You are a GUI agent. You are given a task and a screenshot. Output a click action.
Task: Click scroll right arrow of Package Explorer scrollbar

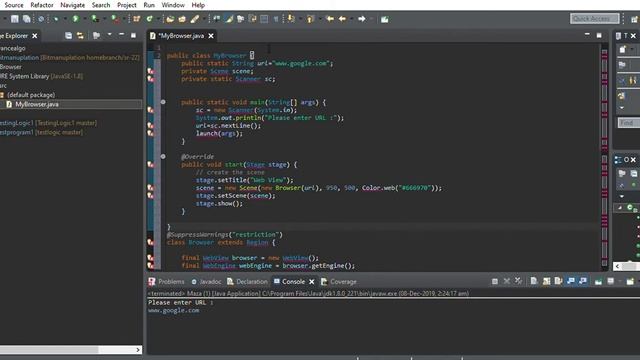point(138,350)
